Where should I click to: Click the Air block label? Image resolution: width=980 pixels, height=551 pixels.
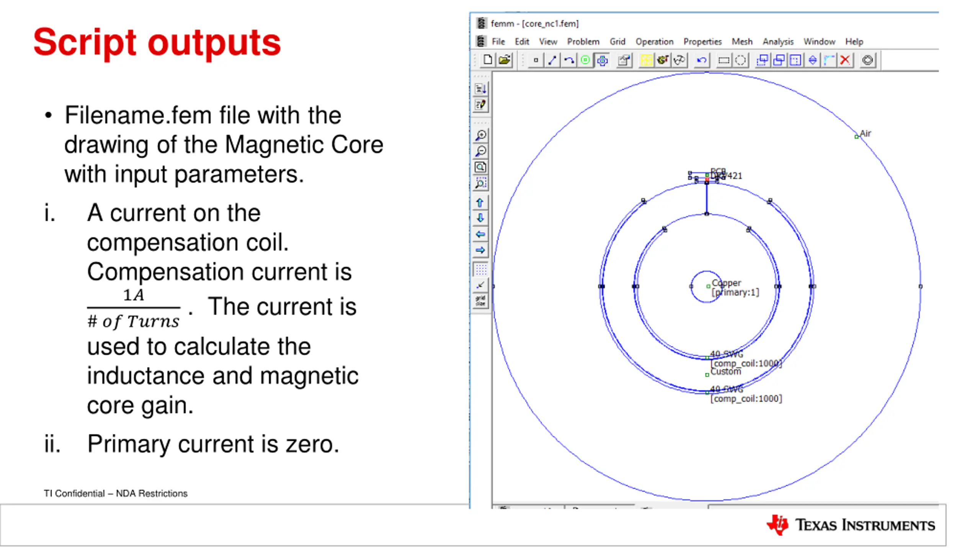(865, 134)
